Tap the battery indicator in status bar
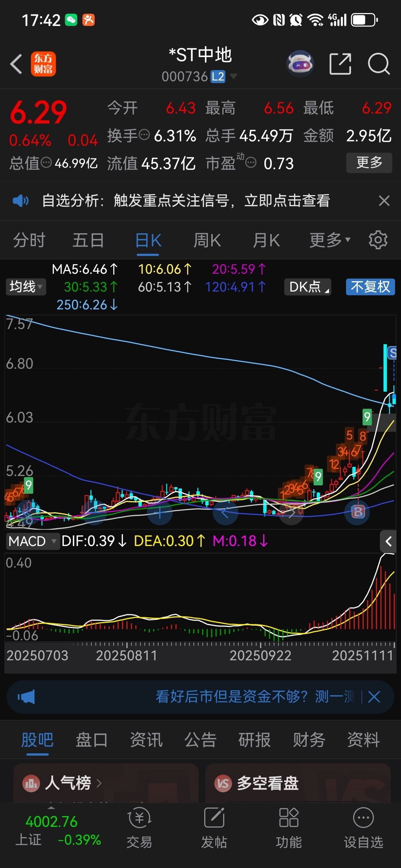The height and width of the screenshot is (868, 401). pos(365,20)
